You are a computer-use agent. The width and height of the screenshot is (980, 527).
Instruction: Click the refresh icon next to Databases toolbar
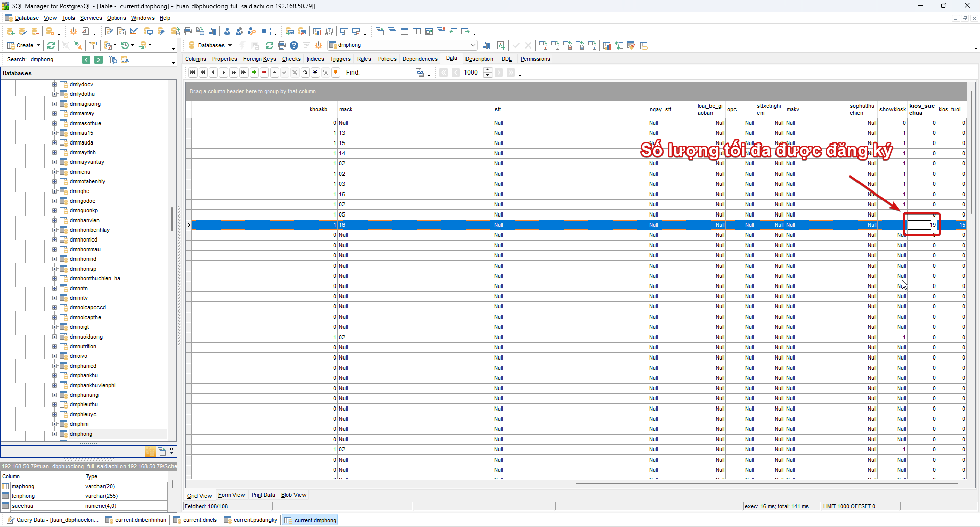pyautogui.click(x=269, y=45)
